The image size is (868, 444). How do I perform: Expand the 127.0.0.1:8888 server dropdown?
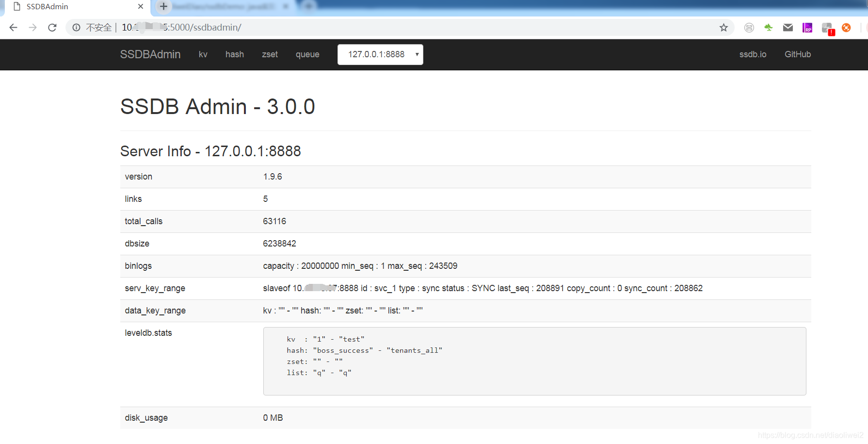pyautogui.click(x=380, y=54)
